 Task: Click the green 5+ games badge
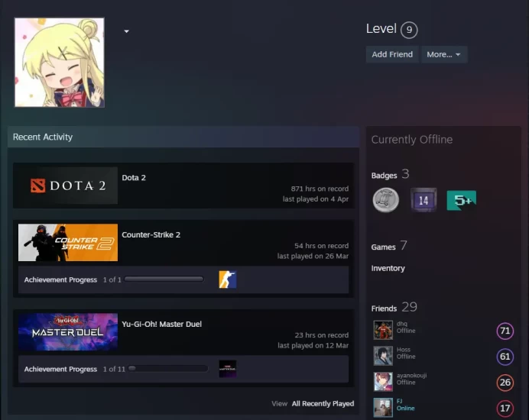point(462,200)
